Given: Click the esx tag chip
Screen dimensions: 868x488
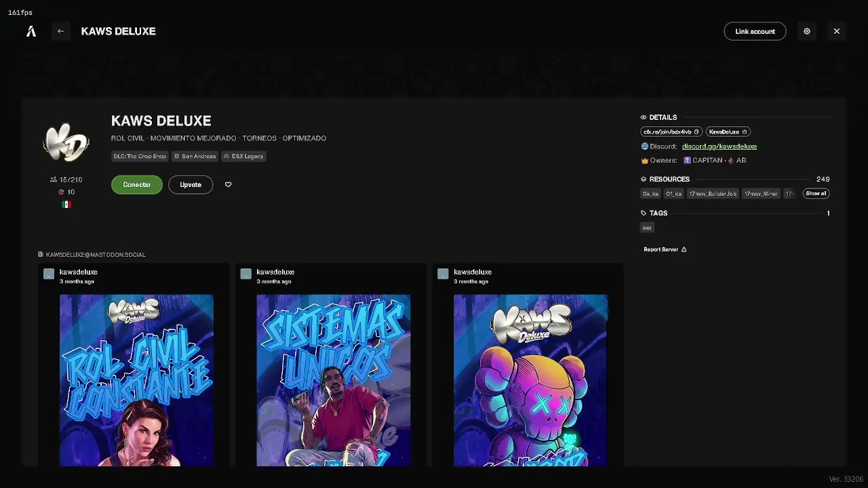Looking at the screenshot, I should [x=647, y=228].
